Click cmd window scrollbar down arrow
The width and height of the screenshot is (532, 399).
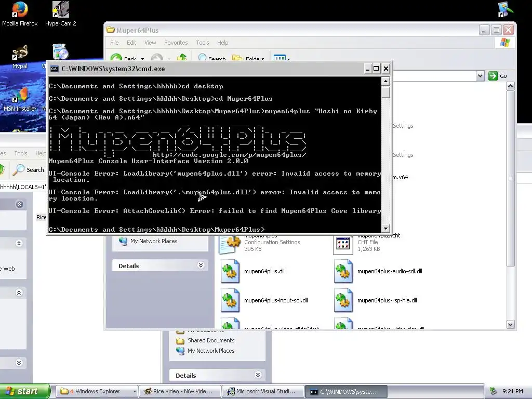[385, 228]
